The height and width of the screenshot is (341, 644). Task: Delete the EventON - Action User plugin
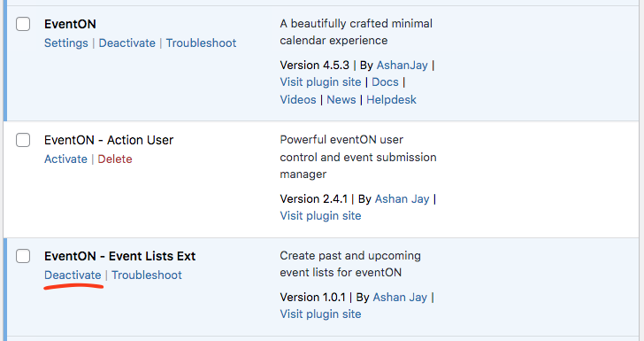tap(115, 159)
